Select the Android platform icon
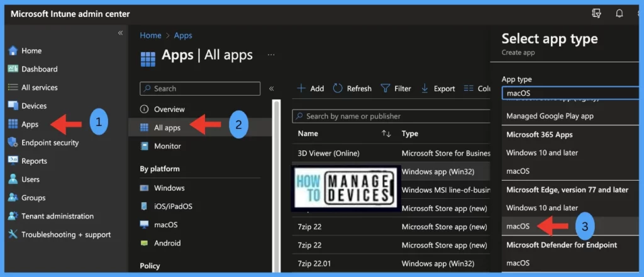The image size is (644, 277). pyautogui.click(x=144, y=243)
